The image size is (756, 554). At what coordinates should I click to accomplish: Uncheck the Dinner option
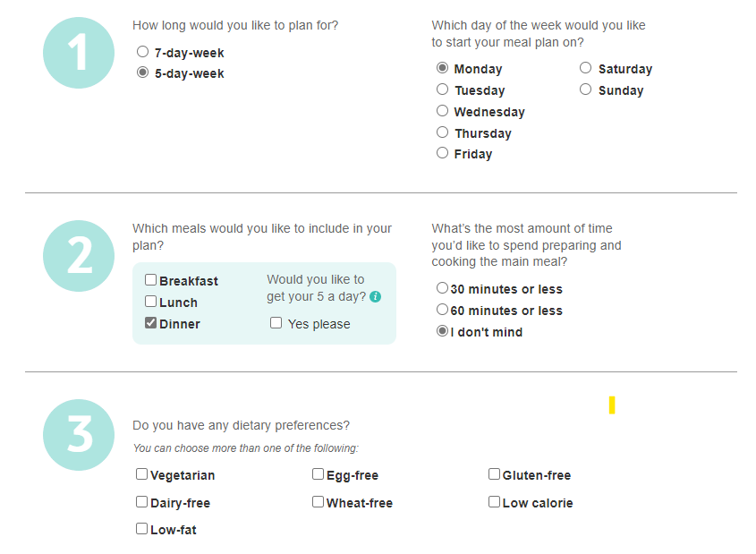point(150,323)
